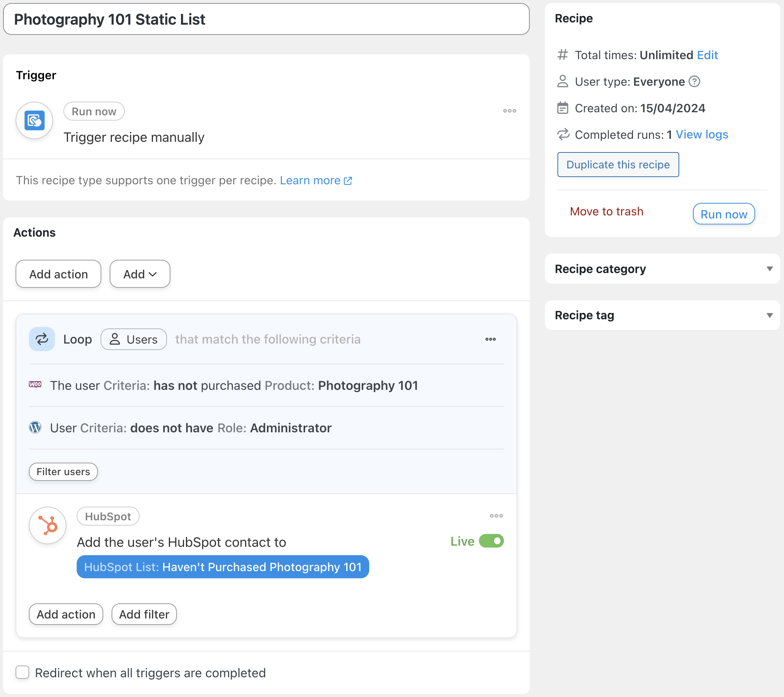784x697 pixels.
Task: Click the WordPress role criteria icon
Action: [35, 427]
